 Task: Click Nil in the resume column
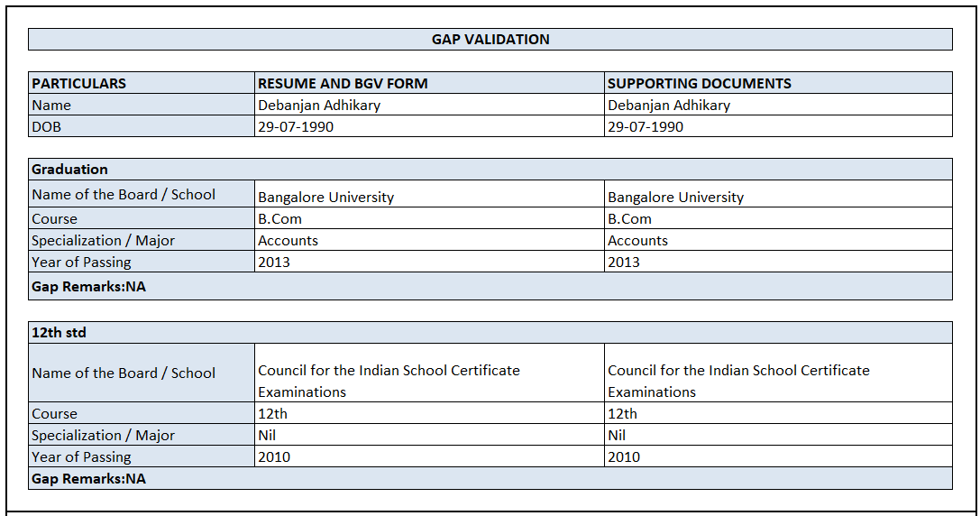click(x=267, y=435)
